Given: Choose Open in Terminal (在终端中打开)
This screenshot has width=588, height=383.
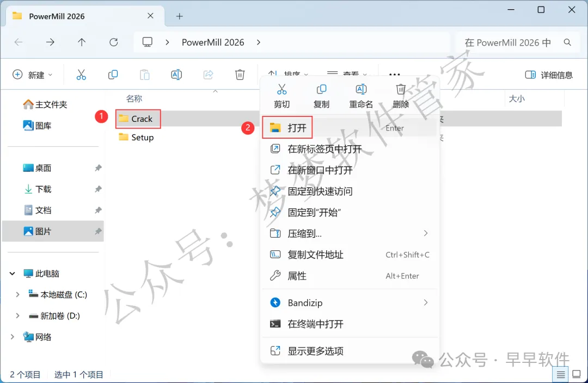Looking at the screenshot, I should coord(349,324).
